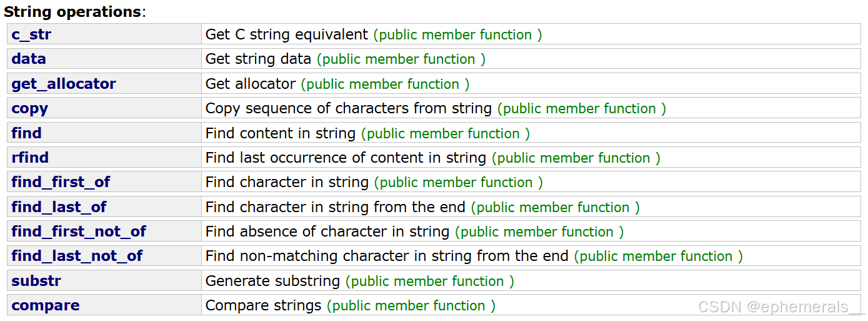Click 'Copy sequence of characters from string' text
Screen dimensions: 868x321
(349, 108)
